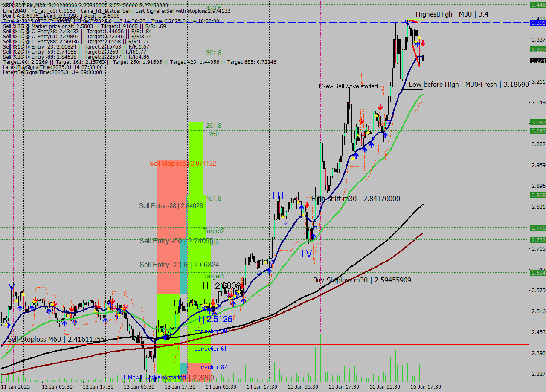
Task: Select the II | 2.5126 wave label
Action: point(213,319)
